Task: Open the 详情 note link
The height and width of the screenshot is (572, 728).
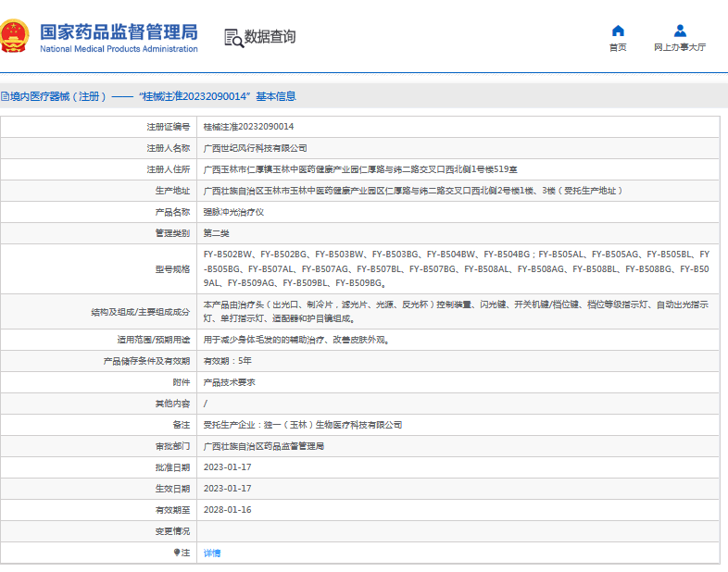Action: (212, 553)
